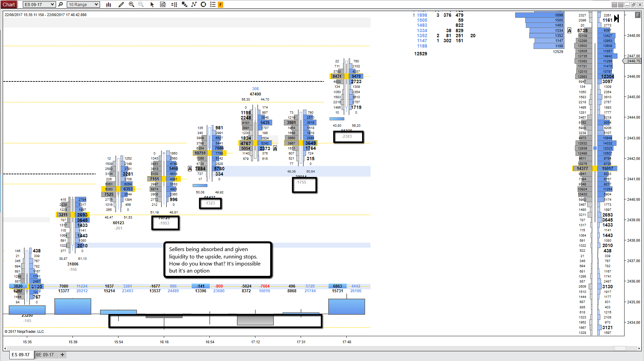Click the orange F toolbar icon
This screenshot has width=644, height=361.
click(x=220, y=4)
